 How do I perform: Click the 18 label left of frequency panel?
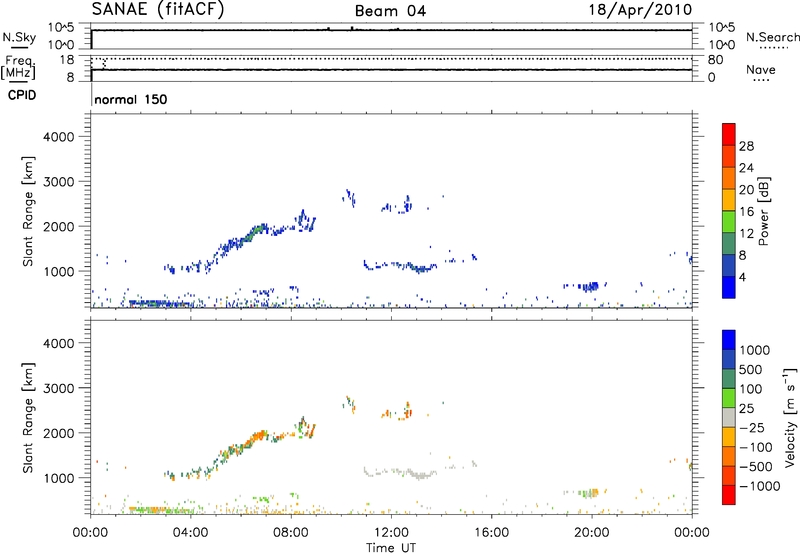(67, 60)
